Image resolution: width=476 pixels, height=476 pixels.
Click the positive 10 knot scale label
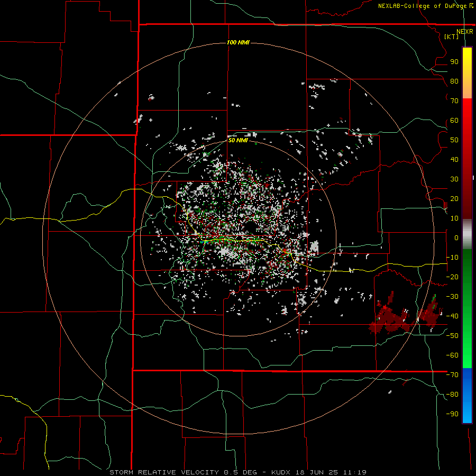tap(454, 218)
